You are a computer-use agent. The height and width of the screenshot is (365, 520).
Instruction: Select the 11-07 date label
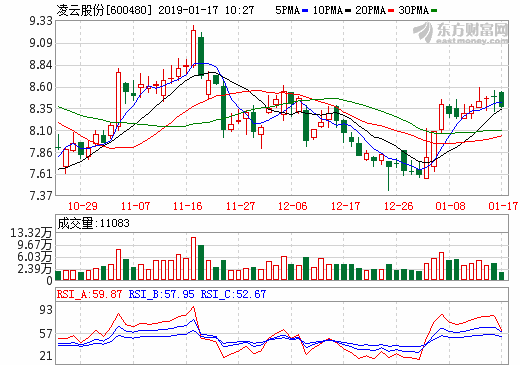(135, 206)
